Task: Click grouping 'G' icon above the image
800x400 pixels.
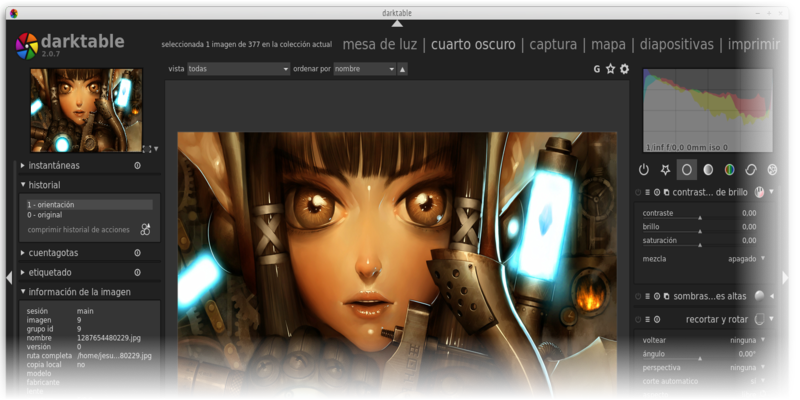Action: tap(596, 69)
